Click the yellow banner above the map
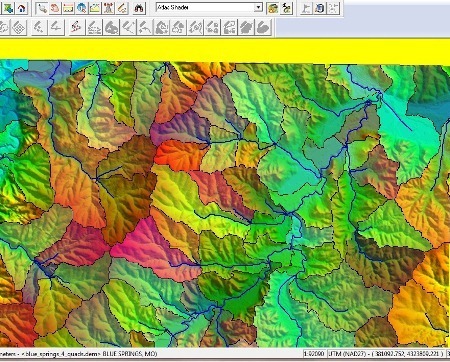Image resolution: width=450 pixels, height=362 pixels. point(225,50)
